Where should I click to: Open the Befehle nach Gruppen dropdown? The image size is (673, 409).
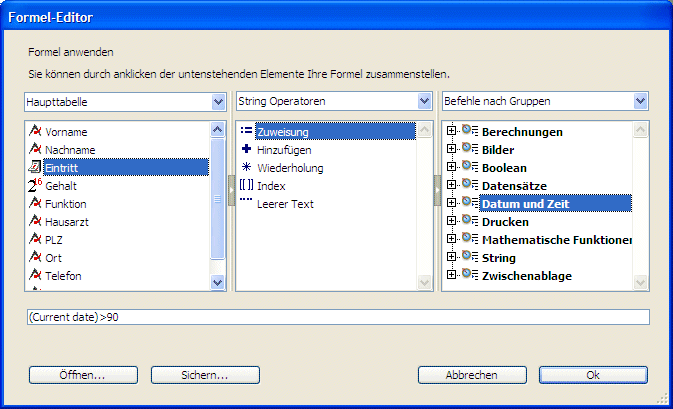(x=640, y=102)
